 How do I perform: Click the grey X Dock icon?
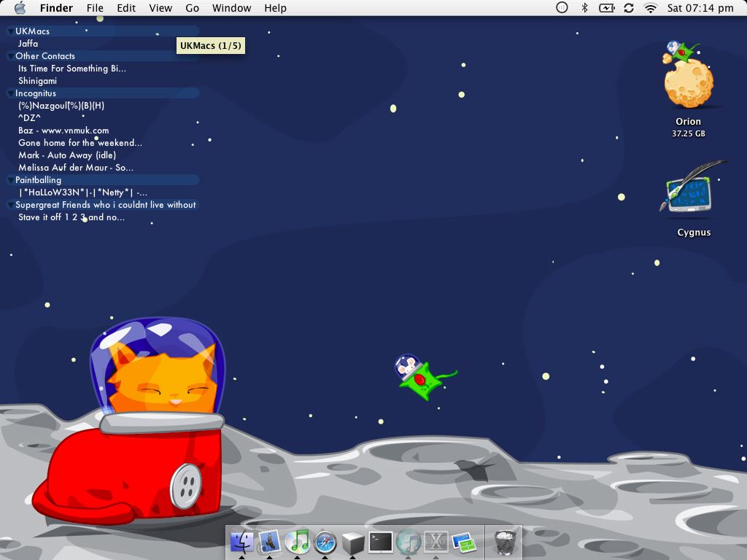pyautogui.click(x=436, y=542)
